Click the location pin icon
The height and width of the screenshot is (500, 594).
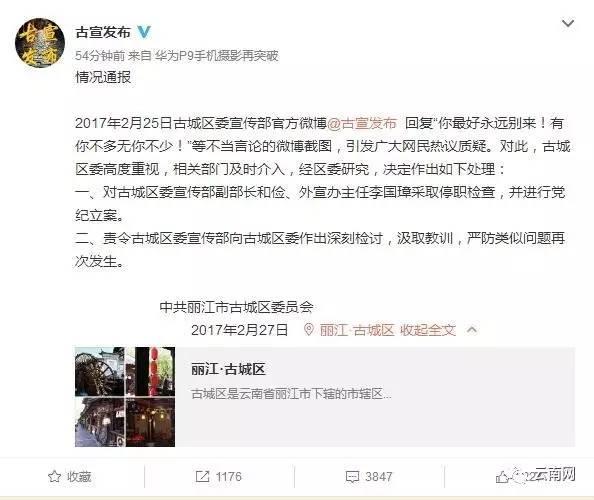click(x=309, y=330)
